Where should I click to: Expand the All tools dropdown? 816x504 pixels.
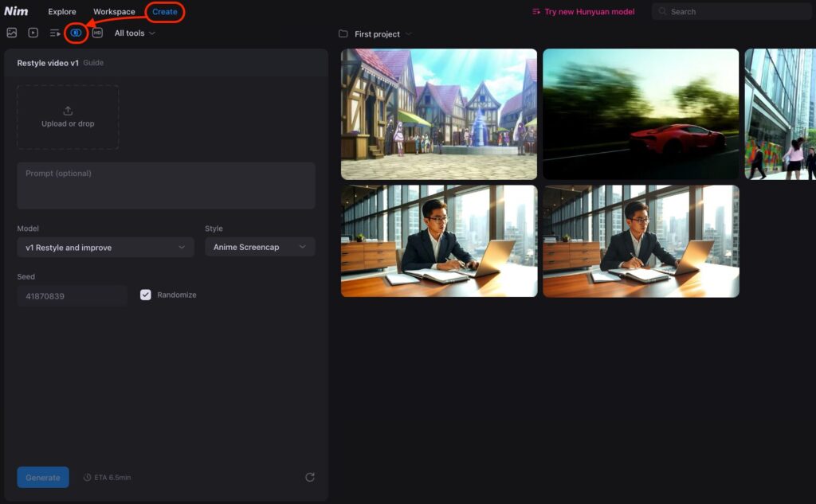pos(135,33)
